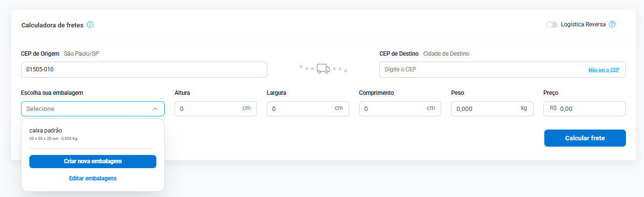
Task: Enable the Logística Reversa toggle switch
Action: tap(552, 24)
